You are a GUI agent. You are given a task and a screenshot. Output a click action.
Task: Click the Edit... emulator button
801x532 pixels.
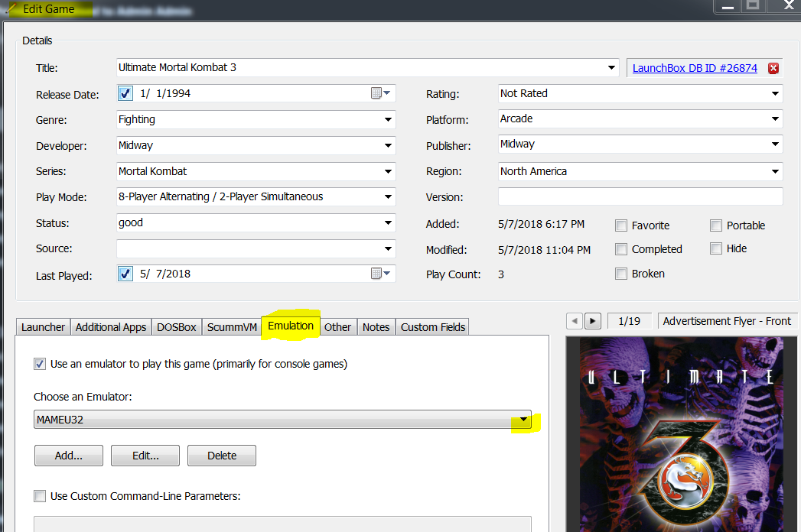(x=145, y=456)
